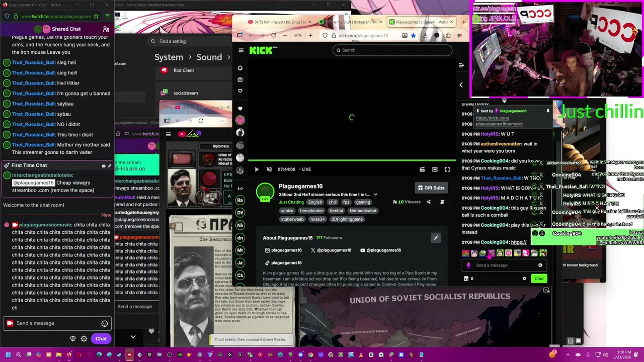Open Twitch chat community users icon
The width and height of the screenshot is (644, 362).
pos(106,29)
